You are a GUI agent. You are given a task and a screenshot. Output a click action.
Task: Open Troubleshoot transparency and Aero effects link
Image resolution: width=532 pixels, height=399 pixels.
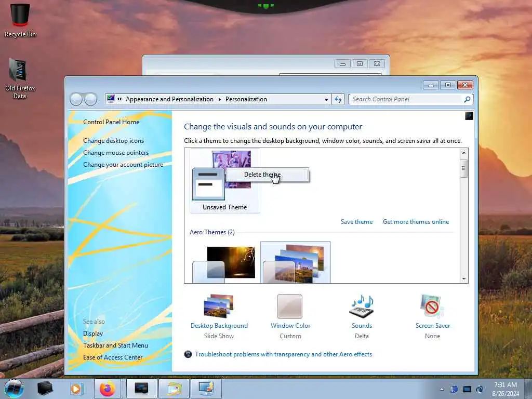pyautogui.click(x=283, y=354)
